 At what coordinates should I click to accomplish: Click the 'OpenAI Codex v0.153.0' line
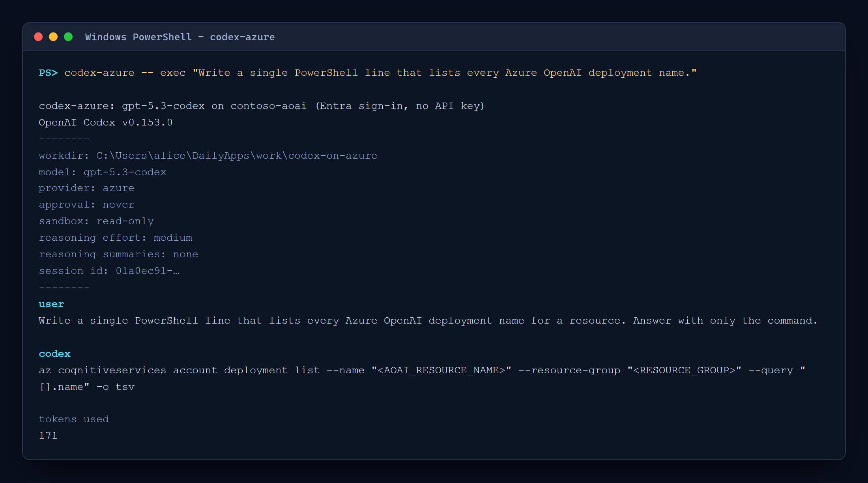106,123
